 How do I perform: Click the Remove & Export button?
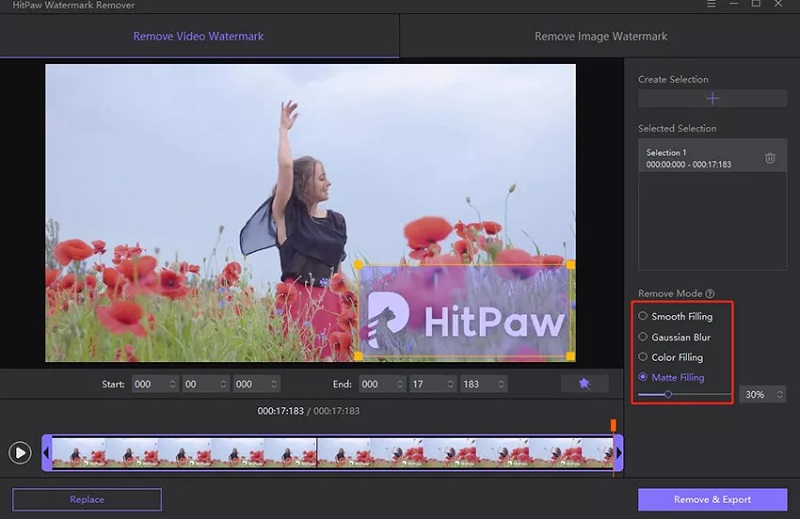coord(711,499)
